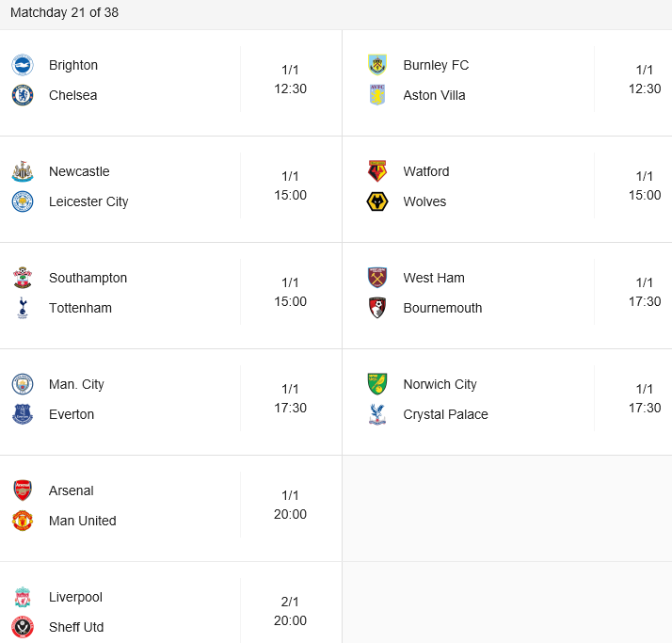Open the Man United team link
The image size is (672, 643).
(83, 521)
